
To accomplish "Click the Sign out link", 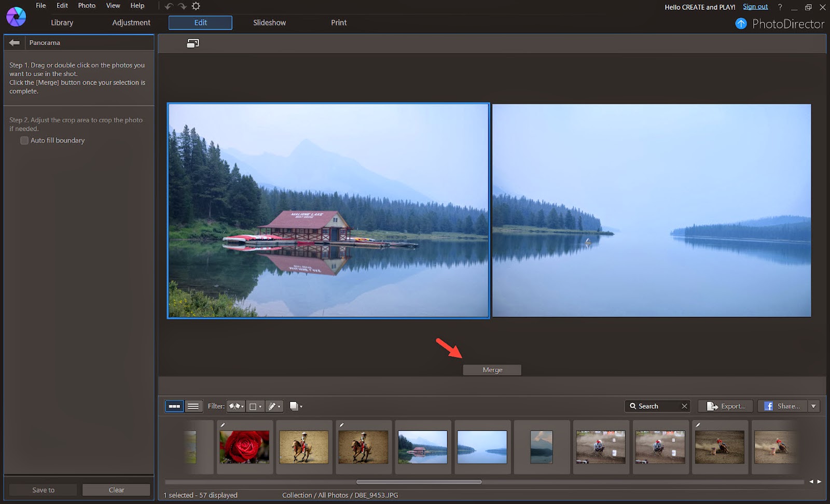I will [x=755, y=6].
